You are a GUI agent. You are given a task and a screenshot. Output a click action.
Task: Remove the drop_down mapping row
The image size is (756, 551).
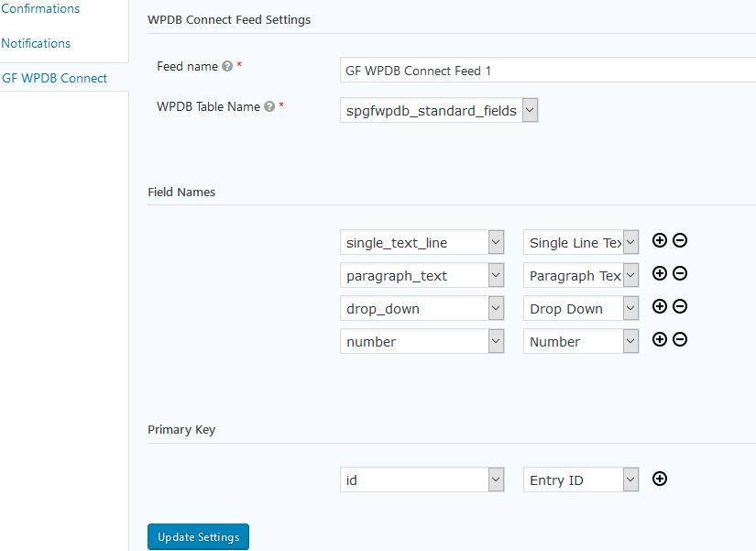(680, 306)
